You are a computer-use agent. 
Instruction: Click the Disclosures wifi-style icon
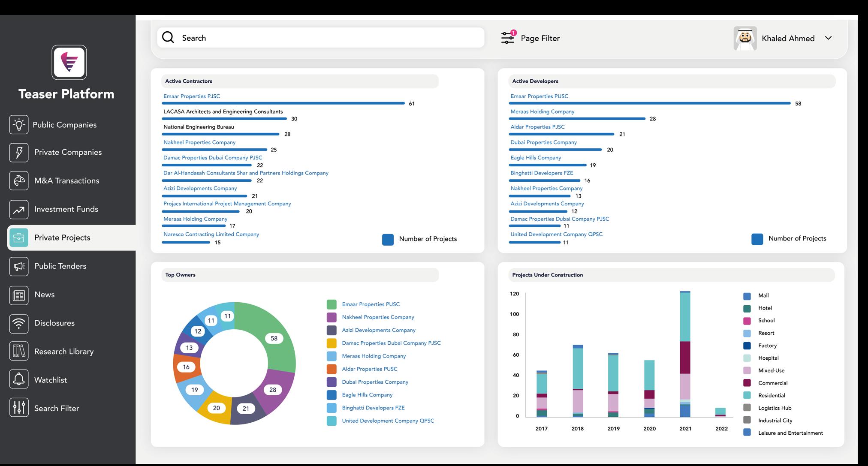pyautogui.click(x=19, y=323)
